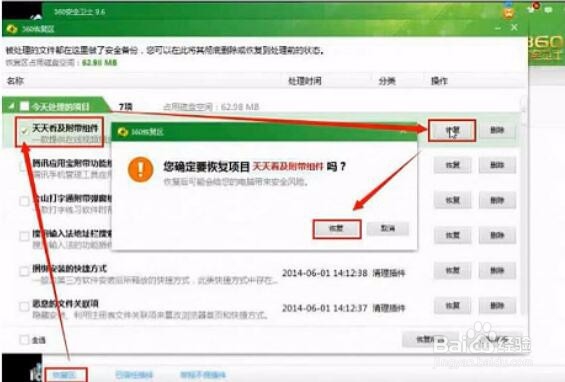Image resolution: width=565 pixels, height=382 pixels.
Task: Uncheck the 天天看及附带组件 checkbox
Action: (x=24, y=131)
